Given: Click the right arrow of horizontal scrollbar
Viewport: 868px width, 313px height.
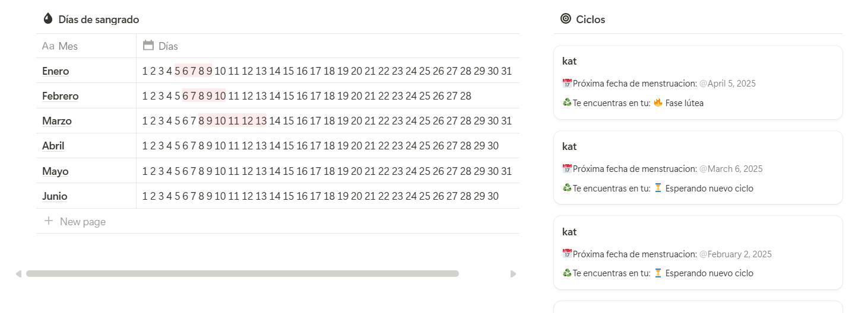Looking at the screenshot, I should [514, 274].
